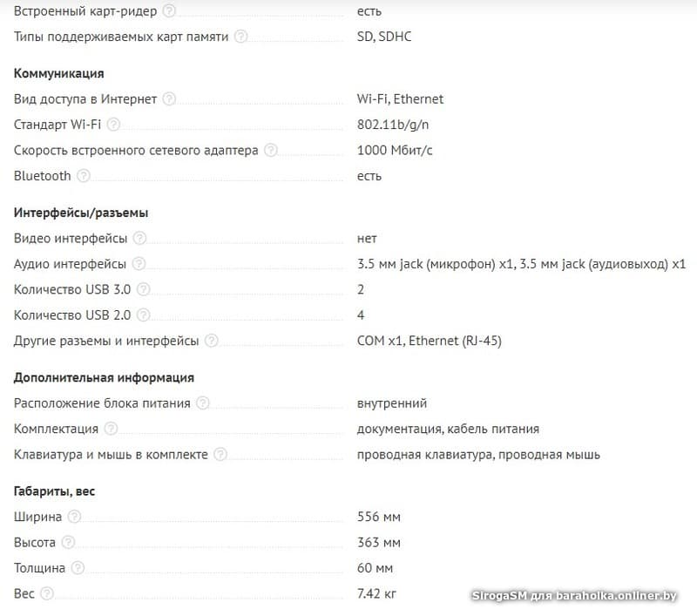Show Bluetooth help tooltip icon
The height and width of the screenshot is (616, 697).
coord(83,175)
